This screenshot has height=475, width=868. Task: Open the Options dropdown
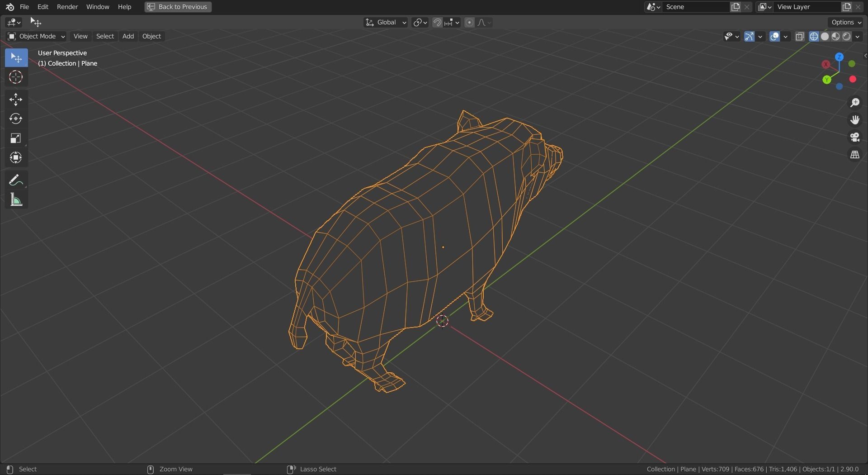tap(846, 22)
